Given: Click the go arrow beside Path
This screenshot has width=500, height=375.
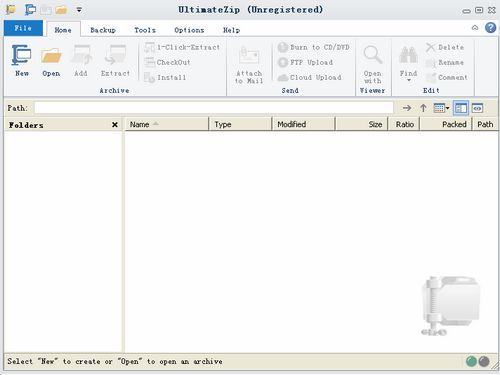Looking at the screenshot, I should pyautogui.click(x=407, y=108).
